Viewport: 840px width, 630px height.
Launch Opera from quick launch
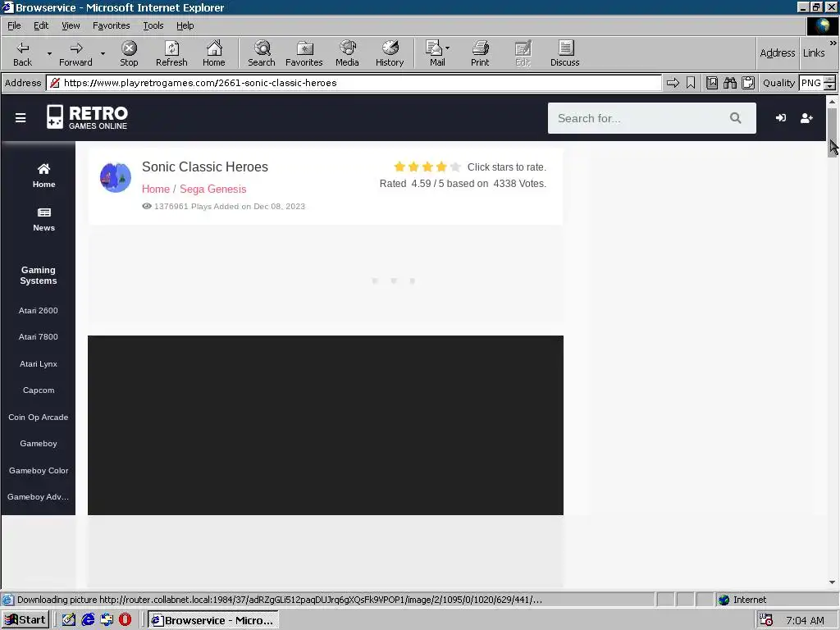[x=126, y=620]
